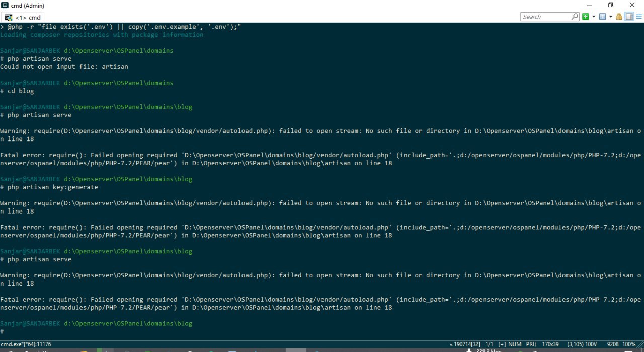This screenshot has height=352, width=644.
Task: Open the ConEmu hamburger system menu
Action: tap(639, 17)
